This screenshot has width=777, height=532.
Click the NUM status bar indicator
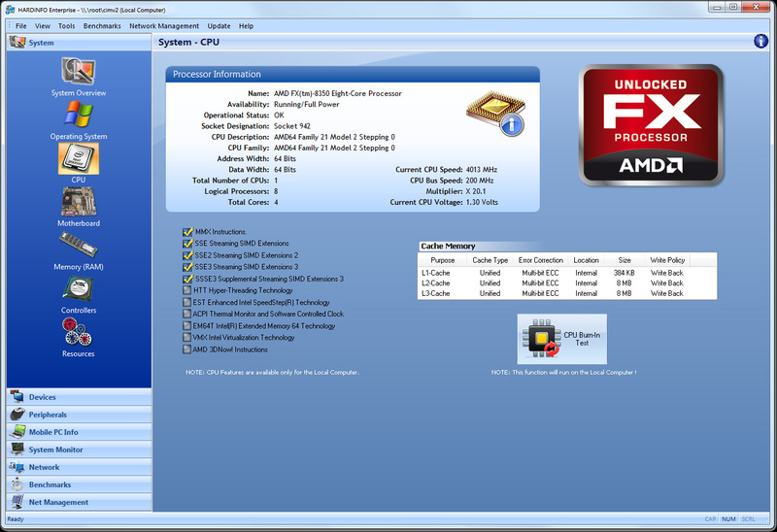(x=728, y=519)
